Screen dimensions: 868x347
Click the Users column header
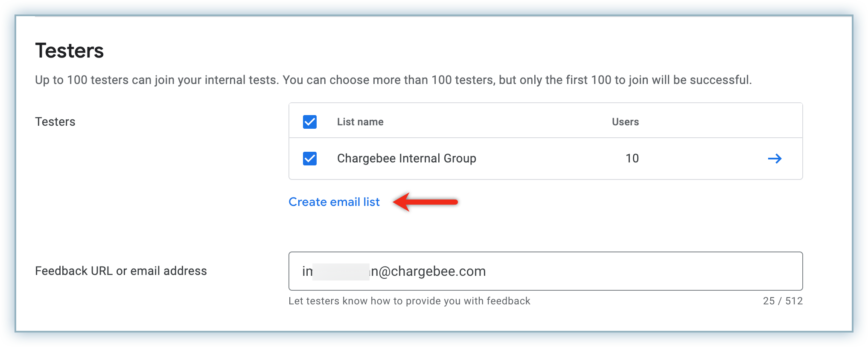click(625, 122)
